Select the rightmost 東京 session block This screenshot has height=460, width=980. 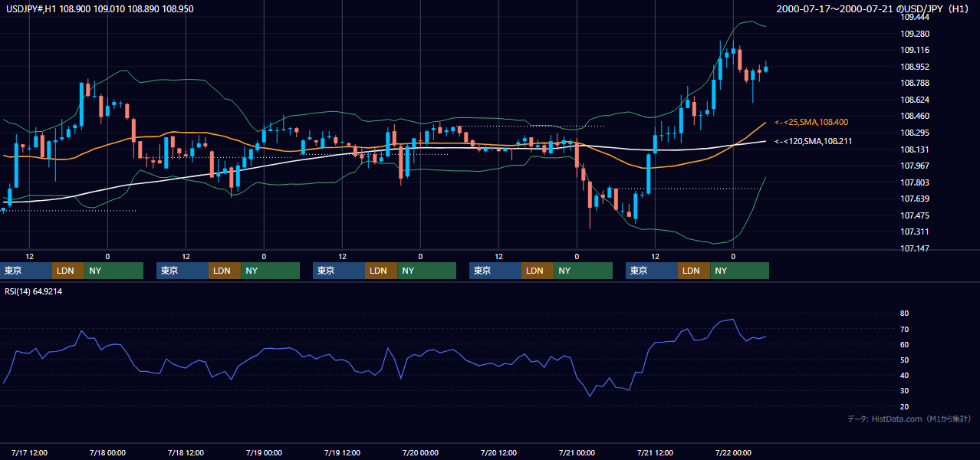click(x=652, y=271)
